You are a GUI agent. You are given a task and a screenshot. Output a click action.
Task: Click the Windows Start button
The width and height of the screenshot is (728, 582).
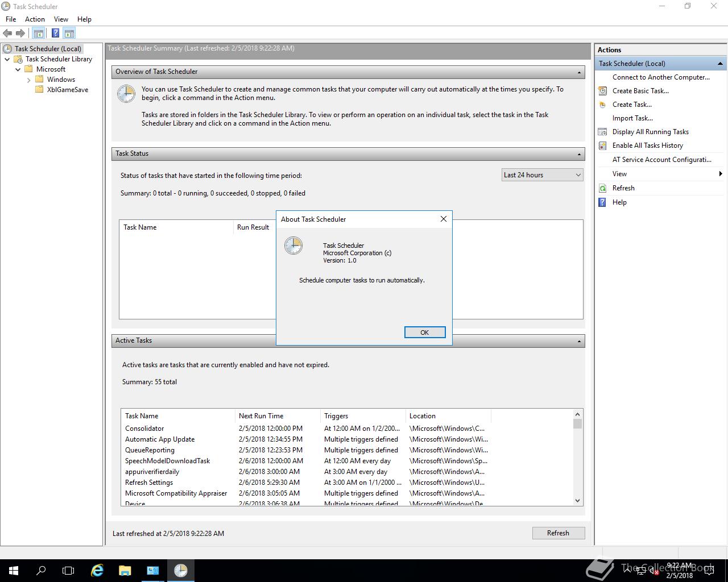coord(14,571)
